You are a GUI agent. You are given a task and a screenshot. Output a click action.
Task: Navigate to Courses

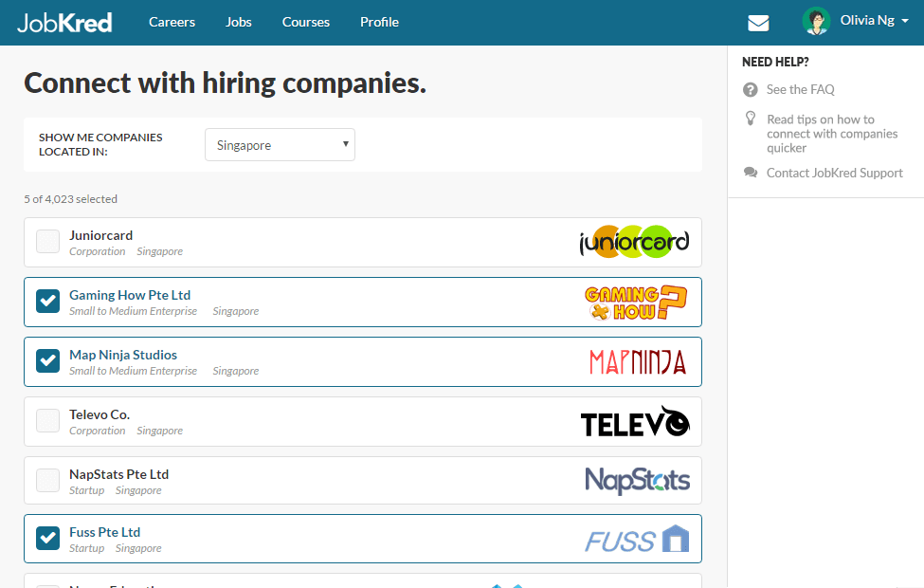(x=306, y=23)
